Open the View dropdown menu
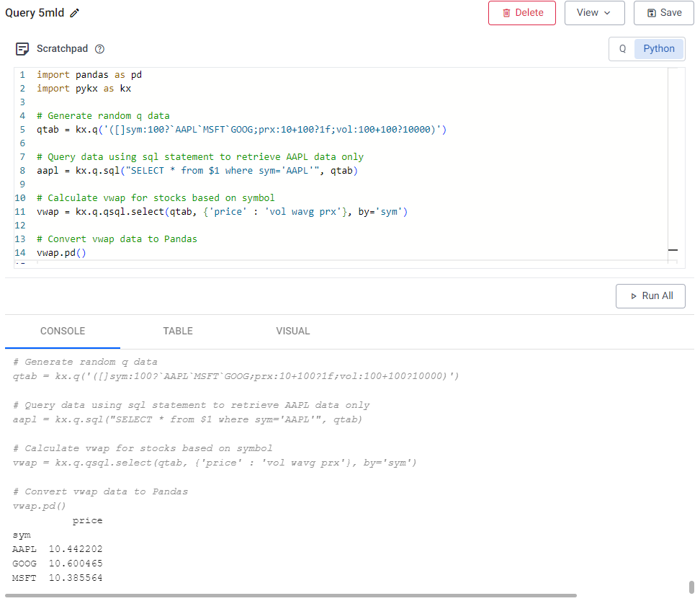 (x=594, y=13)
